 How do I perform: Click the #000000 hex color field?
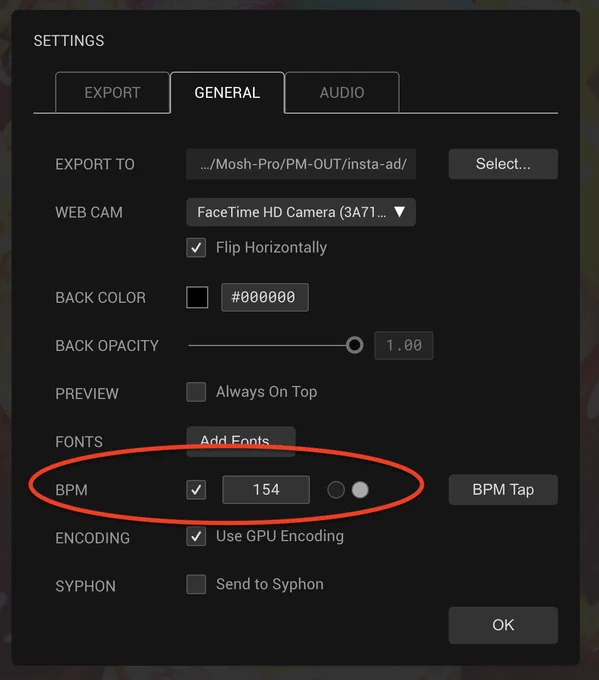[x=265, y=298]
